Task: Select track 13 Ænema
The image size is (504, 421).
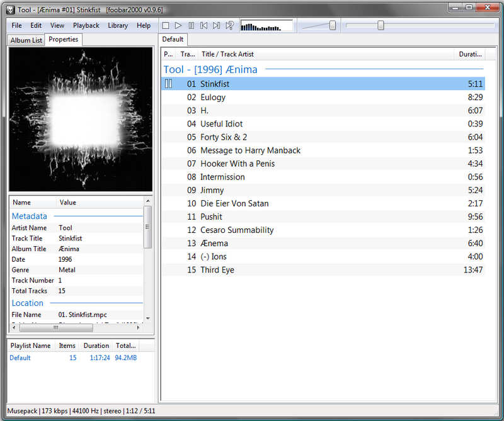Action: point(323,244)
